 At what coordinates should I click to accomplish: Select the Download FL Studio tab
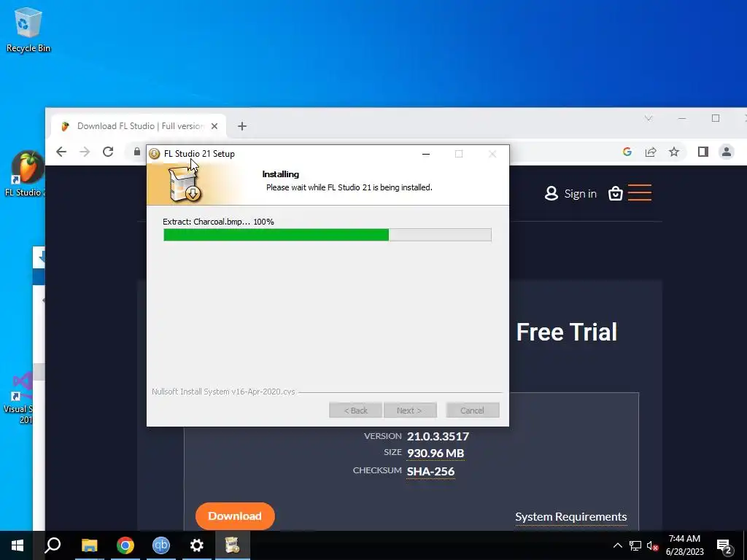click(x=138, y=126)
